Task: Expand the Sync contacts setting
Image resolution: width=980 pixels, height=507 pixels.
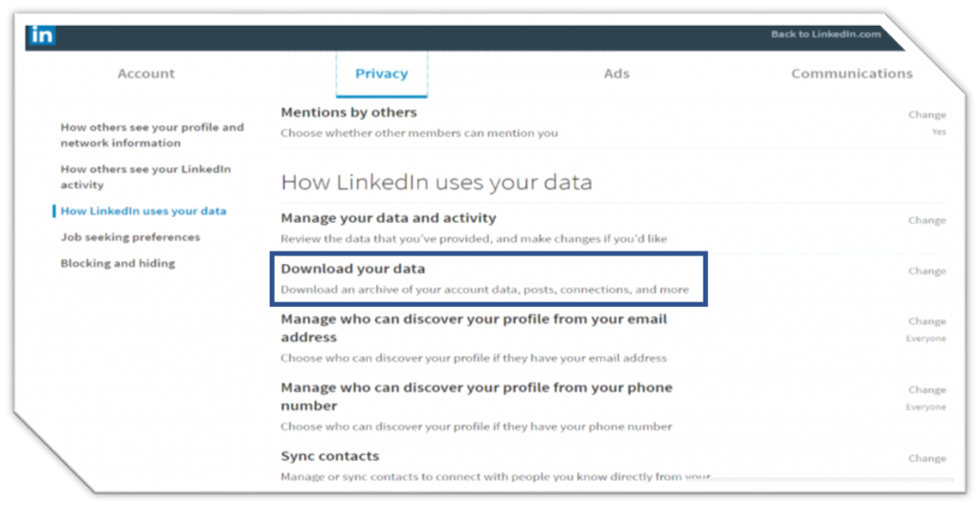Action: tap(329, 456)
